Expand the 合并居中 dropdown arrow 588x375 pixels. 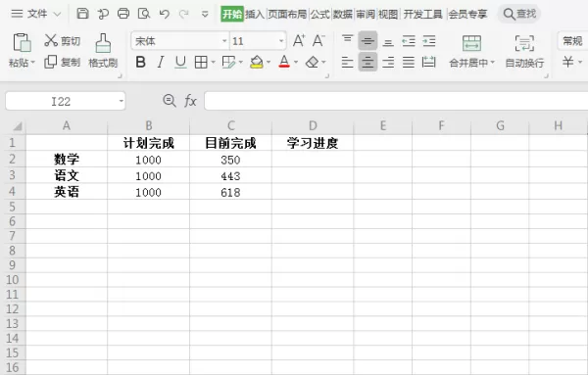pos(492,63)
